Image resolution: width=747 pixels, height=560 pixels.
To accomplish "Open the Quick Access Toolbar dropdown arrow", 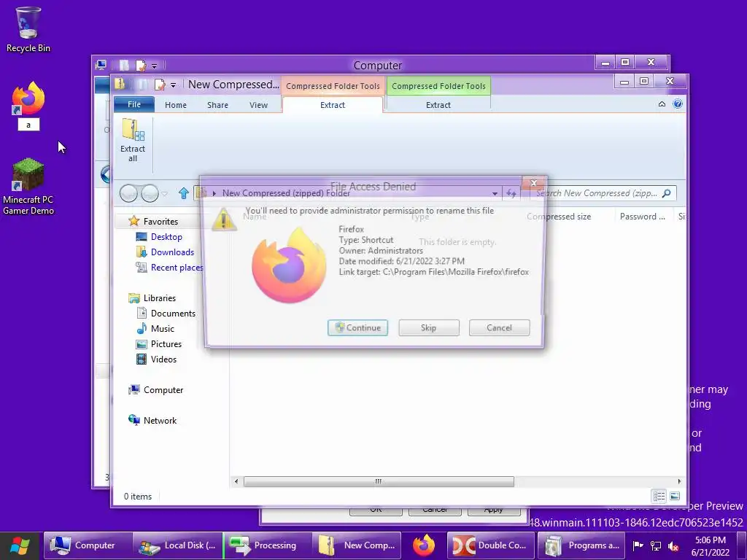I will point(173,85).
